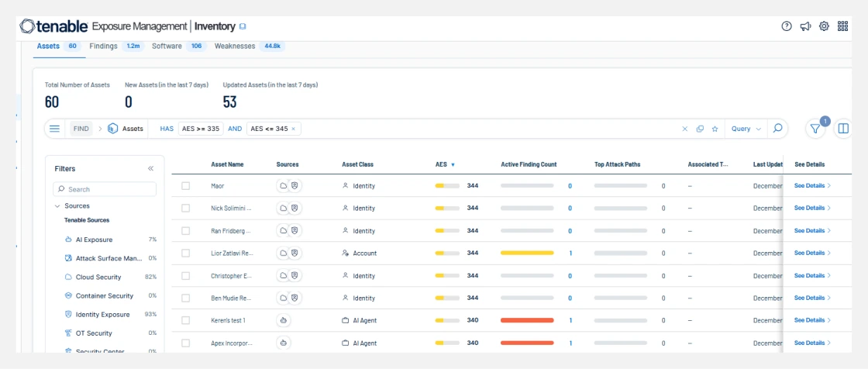The height and width of the screenshot is (369, 868).
Task: Click the Top Attack Paths column header
Action: (617, 164)
